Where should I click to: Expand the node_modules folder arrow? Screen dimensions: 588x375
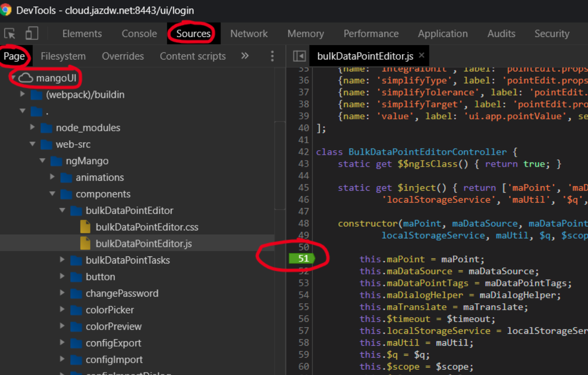pos(32,127)
